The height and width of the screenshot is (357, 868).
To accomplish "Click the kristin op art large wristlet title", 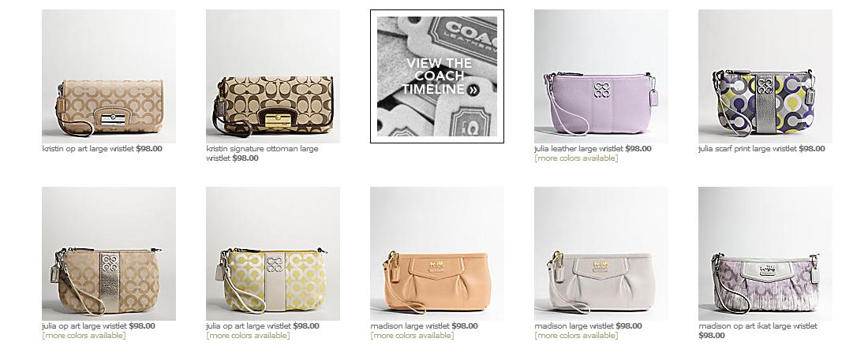I will [88, 149].
